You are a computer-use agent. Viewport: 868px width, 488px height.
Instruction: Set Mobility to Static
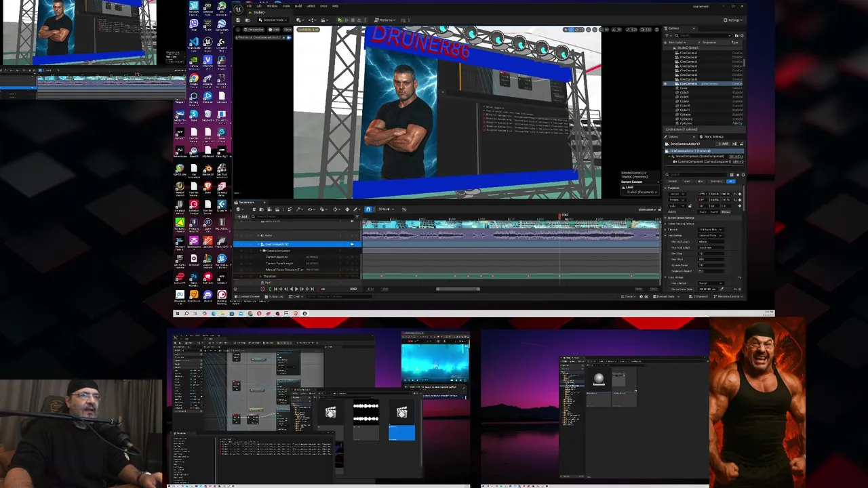pyautogui.click(x=703, y=212)
